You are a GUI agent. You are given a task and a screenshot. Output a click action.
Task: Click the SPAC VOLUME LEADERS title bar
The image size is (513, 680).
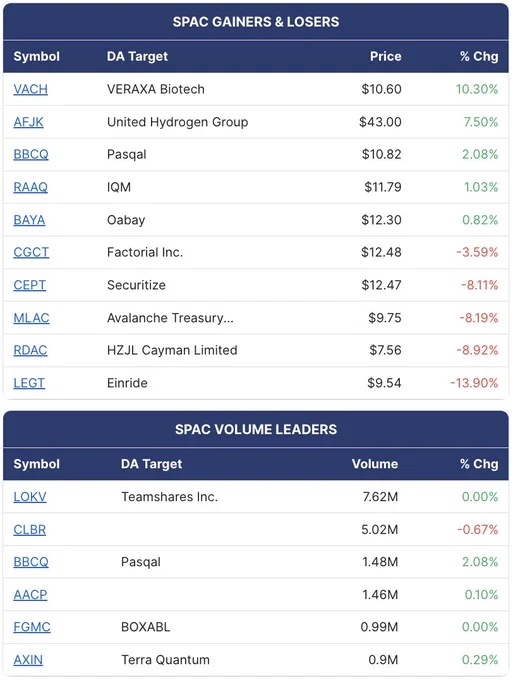tap(256, 429)
